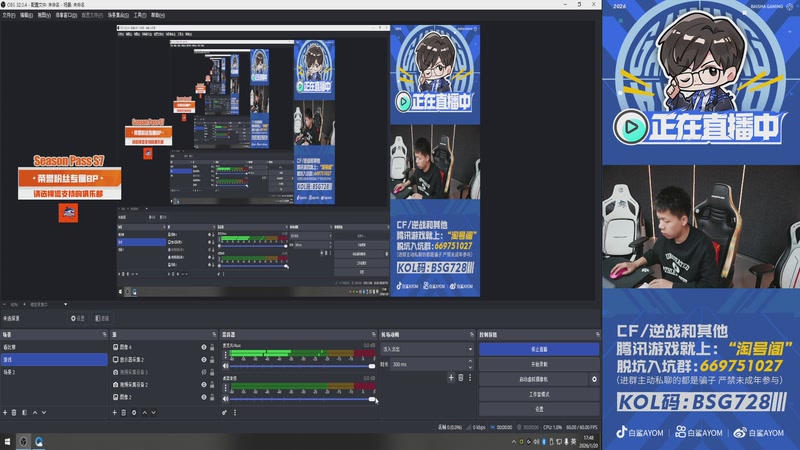Open the 工具 (Tools) menu
Screen dimensions: 800x450
point(140,15)
